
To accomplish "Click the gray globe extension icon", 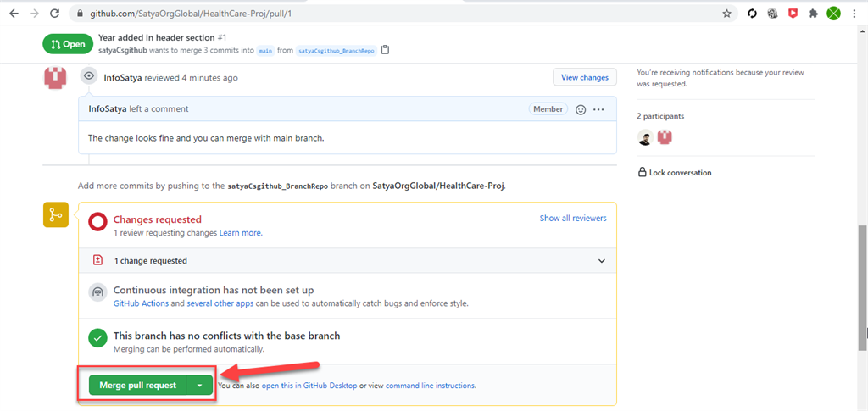I will [x=772, y=14].
